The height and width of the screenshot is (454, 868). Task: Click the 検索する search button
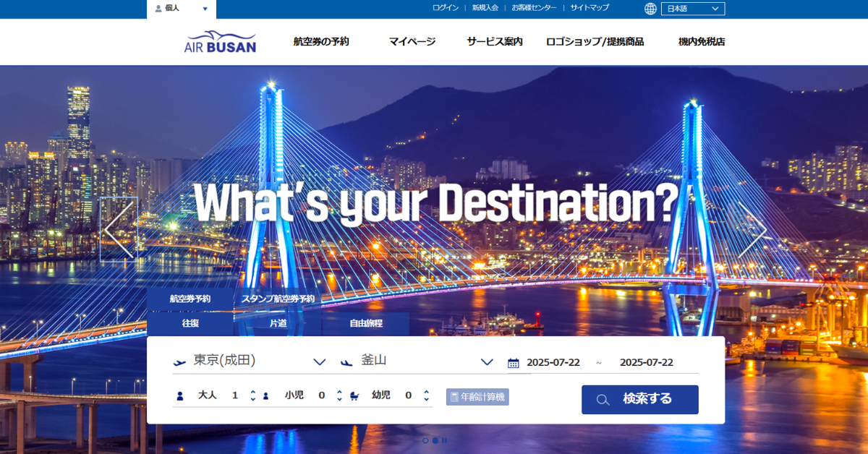[640, 399]
